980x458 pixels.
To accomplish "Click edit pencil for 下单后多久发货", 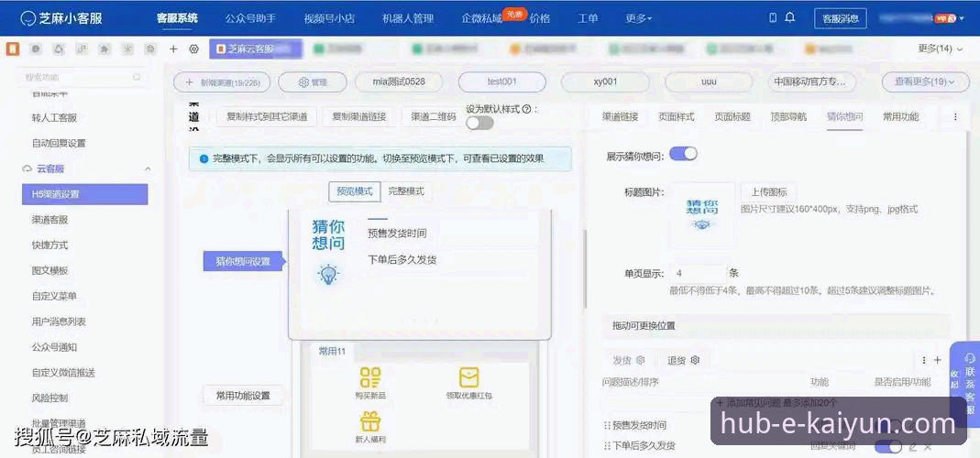I will tap(914, 446).
